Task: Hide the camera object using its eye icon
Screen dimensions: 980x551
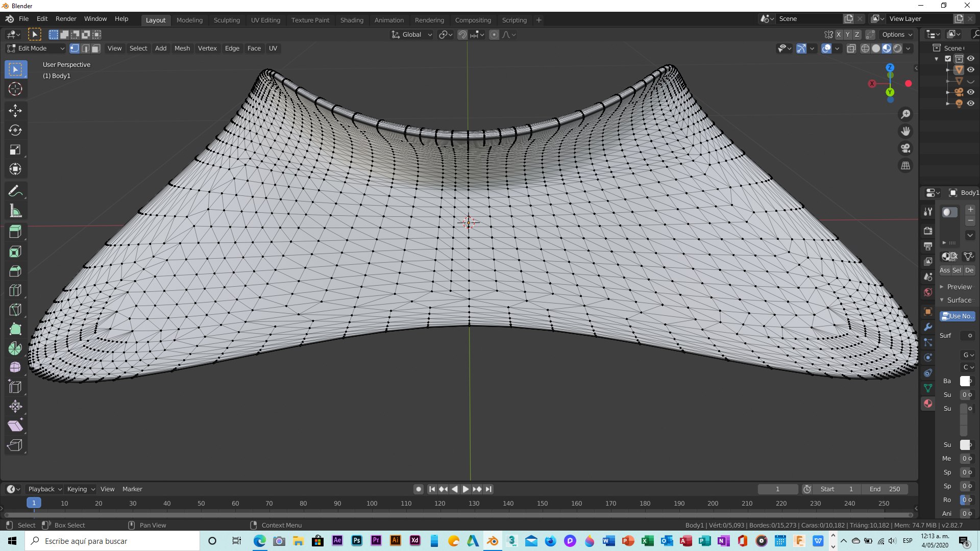Action: 971,92
